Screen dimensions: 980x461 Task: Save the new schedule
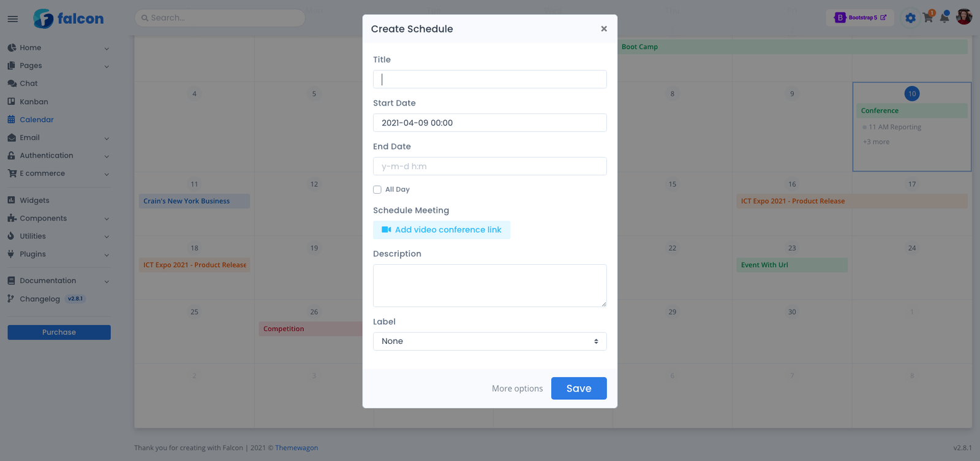pos(578,389)
